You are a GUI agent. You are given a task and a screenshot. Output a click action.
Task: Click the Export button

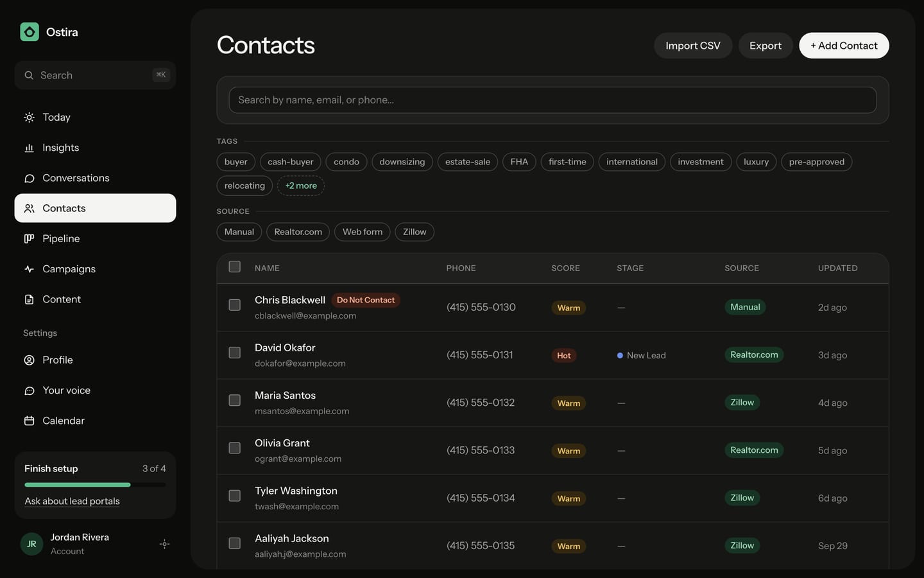pos(766,46)
